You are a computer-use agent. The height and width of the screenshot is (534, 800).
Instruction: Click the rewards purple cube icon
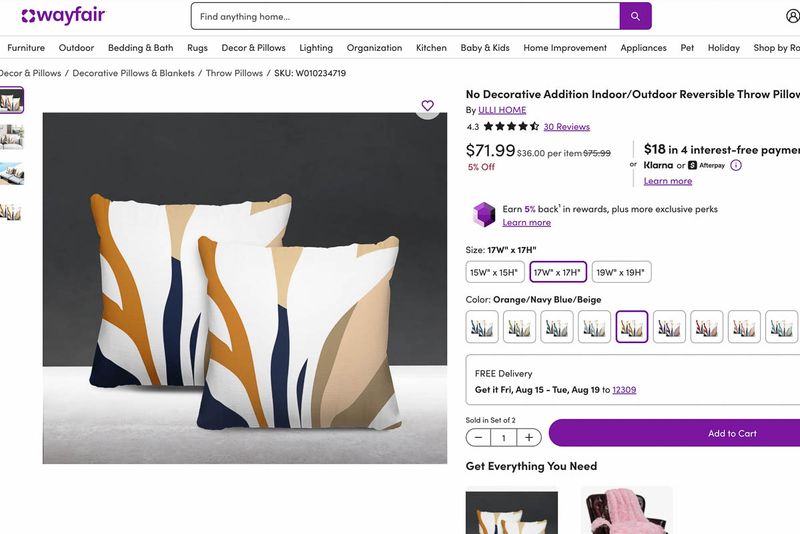click(x=484, y=214)
